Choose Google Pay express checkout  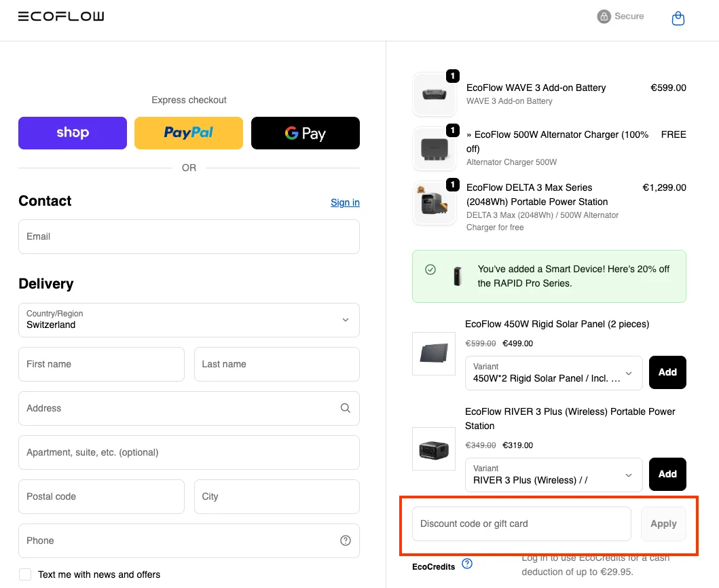[306, 133]
